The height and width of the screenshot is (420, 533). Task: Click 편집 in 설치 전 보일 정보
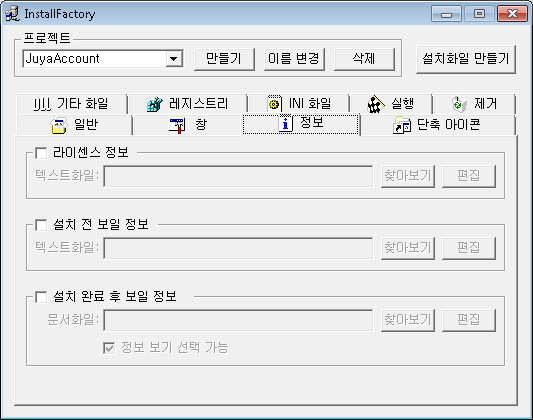(469, 248)
